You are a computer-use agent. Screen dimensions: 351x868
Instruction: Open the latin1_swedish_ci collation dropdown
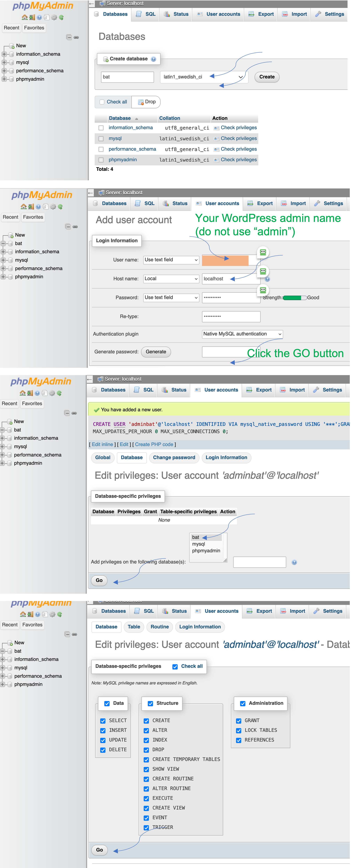204,77
